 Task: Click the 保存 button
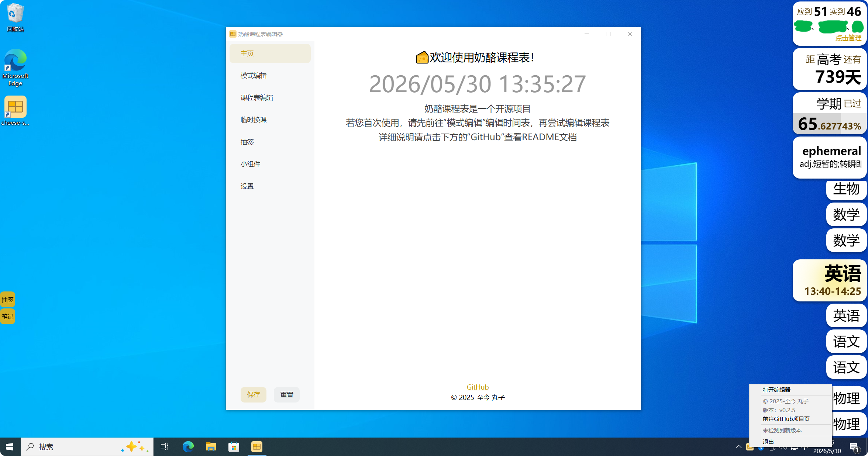coord(254,395)
